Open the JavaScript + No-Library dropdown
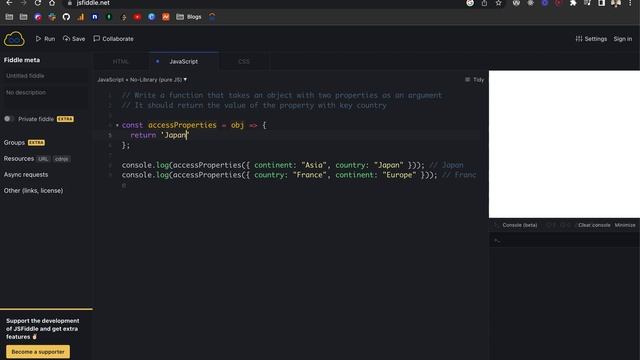The width and height of the screenshot is (640, 360). coord(142,80)
